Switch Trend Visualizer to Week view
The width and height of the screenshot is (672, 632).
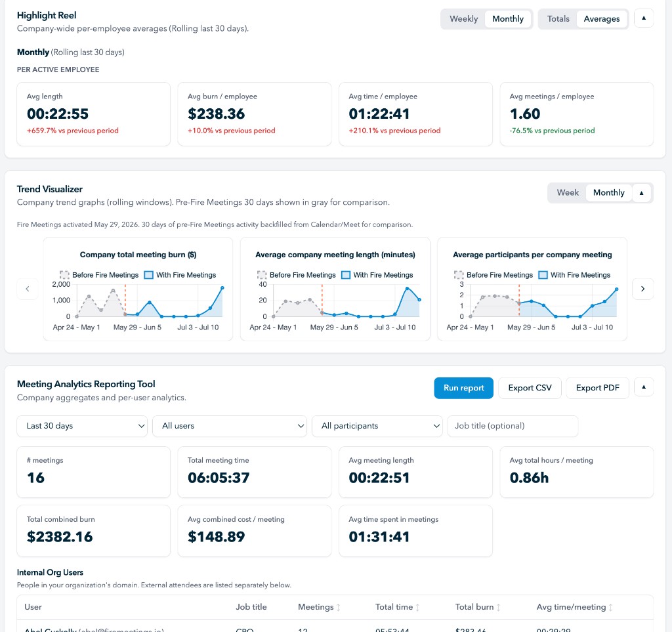[x=568, y=193]
